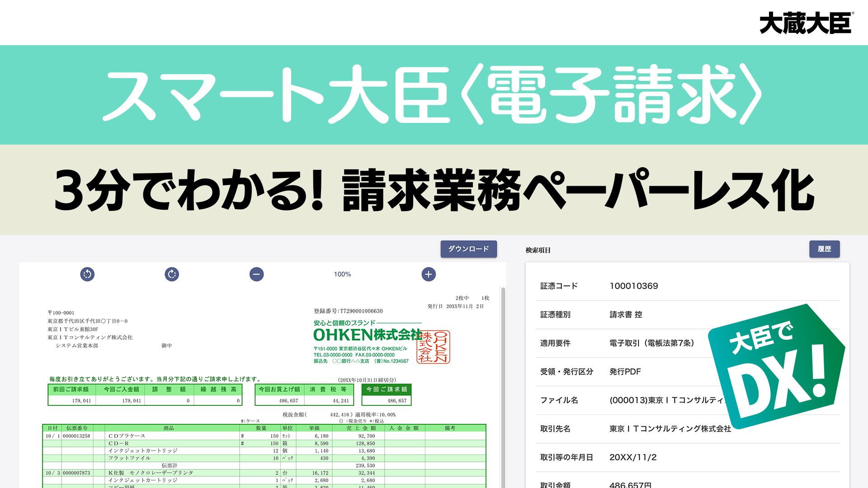
Task: Click slip number 0000007873
Action: (x=76, y=473)
